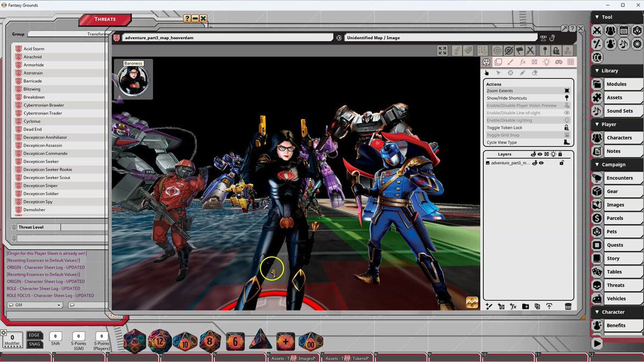Click the zoom to fit arrows icon
This screenshot has height=362, width=644.
[442, 50]
